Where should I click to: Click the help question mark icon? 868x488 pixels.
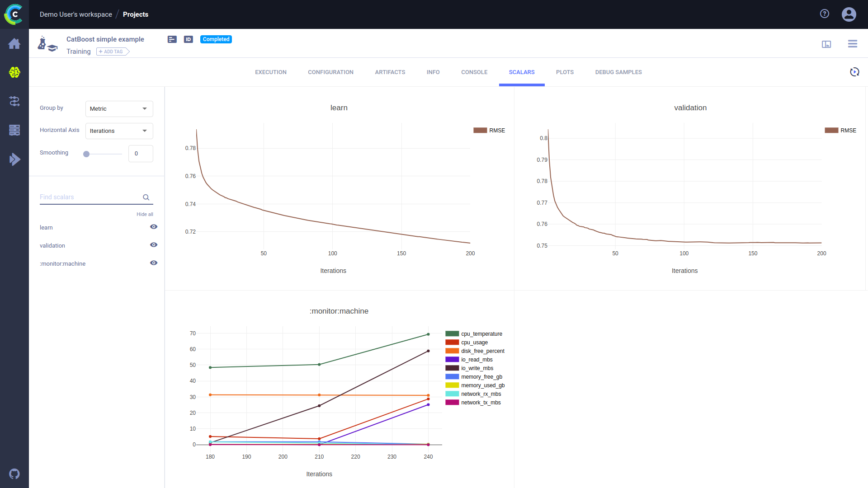[825, 14]
